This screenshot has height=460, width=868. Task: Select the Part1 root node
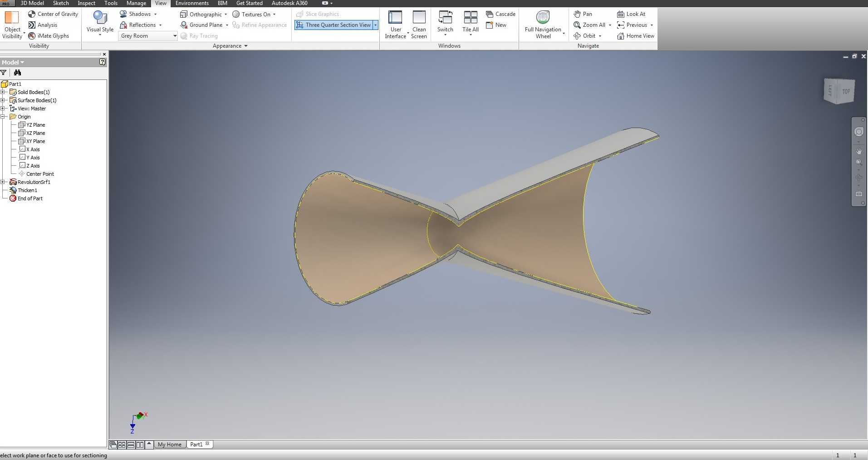11,84
